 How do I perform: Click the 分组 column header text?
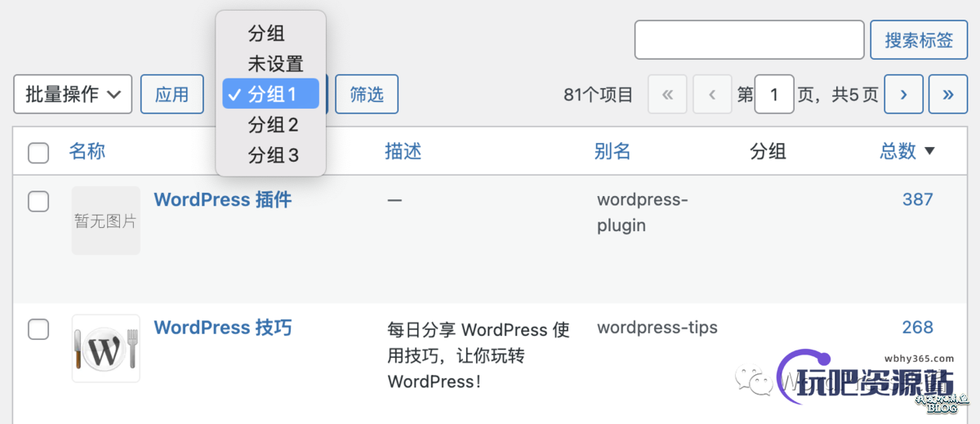tap(768, 151)
